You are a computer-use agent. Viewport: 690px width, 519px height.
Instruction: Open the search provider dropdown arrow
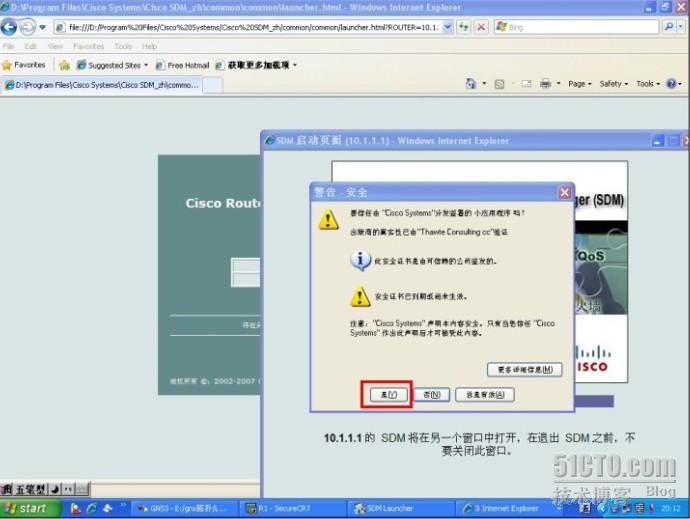(x=681, y=27)
